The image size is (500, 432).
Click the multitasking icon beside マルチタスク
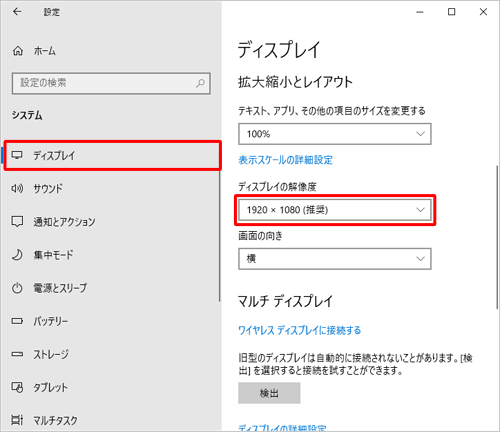coord(17,420)
